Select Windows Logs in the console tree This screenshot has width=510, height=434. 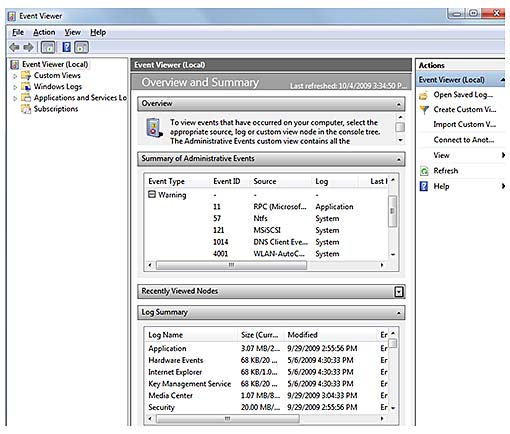[x=58, y=87]
